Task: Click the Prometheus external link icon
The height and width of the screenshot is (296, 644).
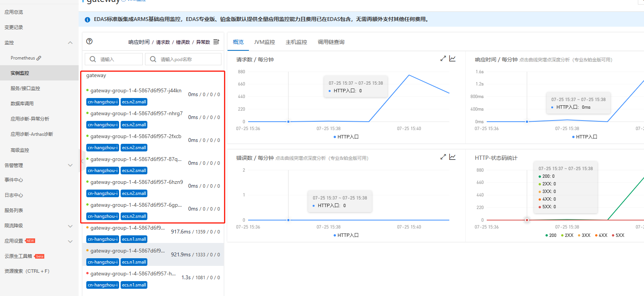Action: click(x=39, y=58)
